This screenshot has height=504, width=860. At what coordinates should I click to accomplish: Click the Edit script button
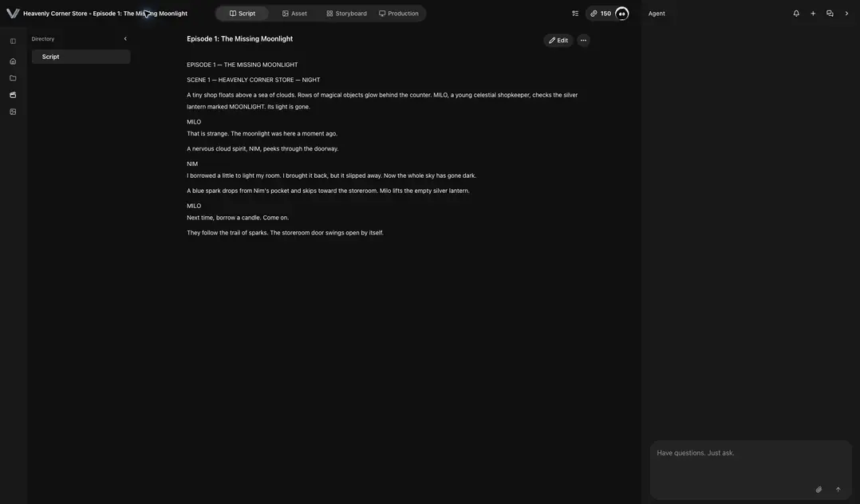pyautogui.click(x=558, y=41)
